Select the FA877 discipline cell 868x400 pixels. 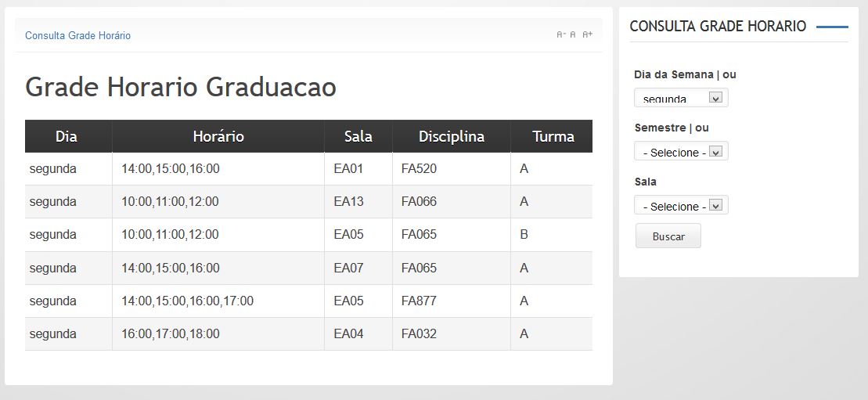click(x=419, y=301)
